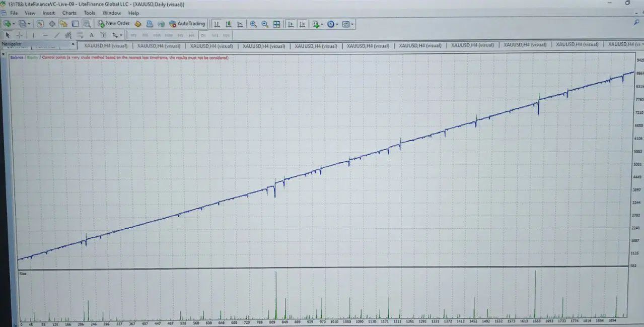Open the File menu
The image size is (644, 327).
[14, 13]
